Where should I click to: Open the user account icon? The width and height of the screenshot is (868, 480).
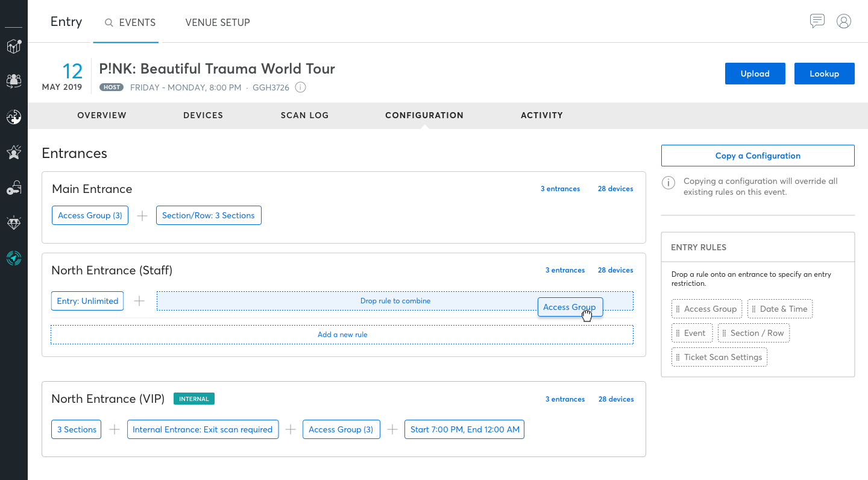pos(844,21)
